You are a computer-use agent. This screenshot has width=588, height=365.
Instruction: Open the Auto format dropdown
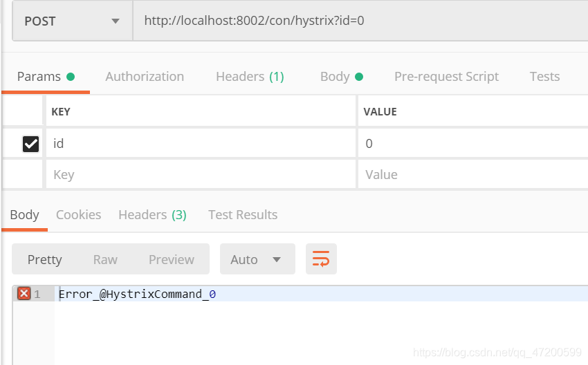(x=257, y=259)
